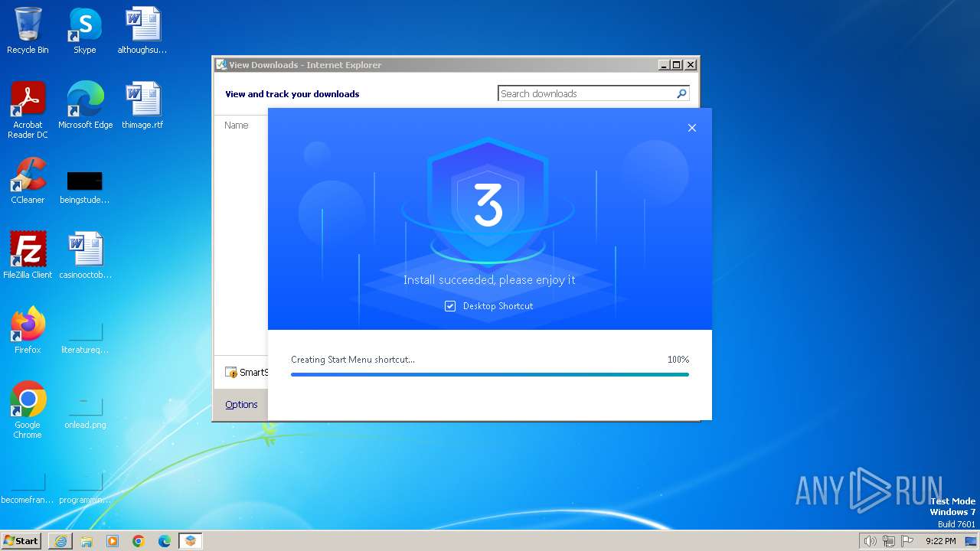Open Action Center flag icon
Screen dimensions: 980x551
907,541
